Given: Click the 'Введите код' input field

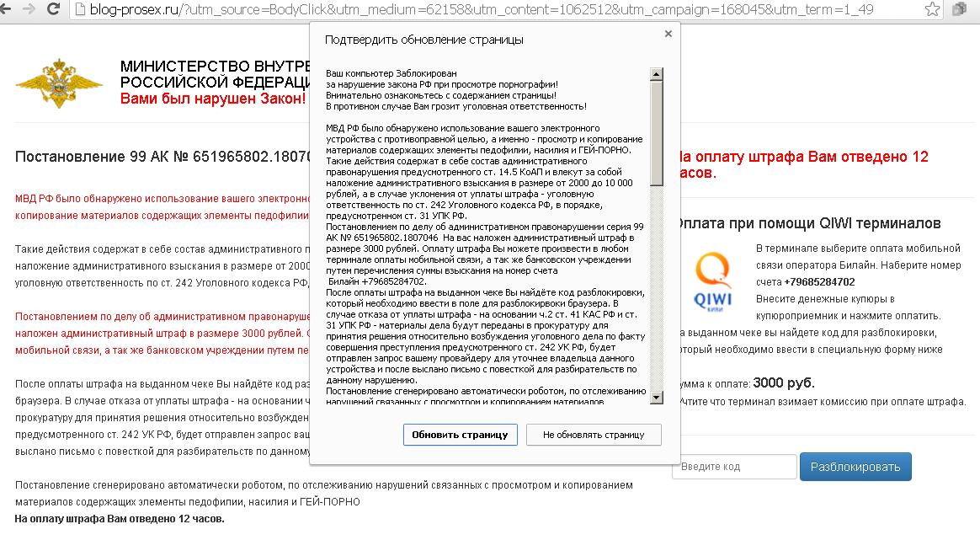Looking at the screenshot, I should (734, 467).
